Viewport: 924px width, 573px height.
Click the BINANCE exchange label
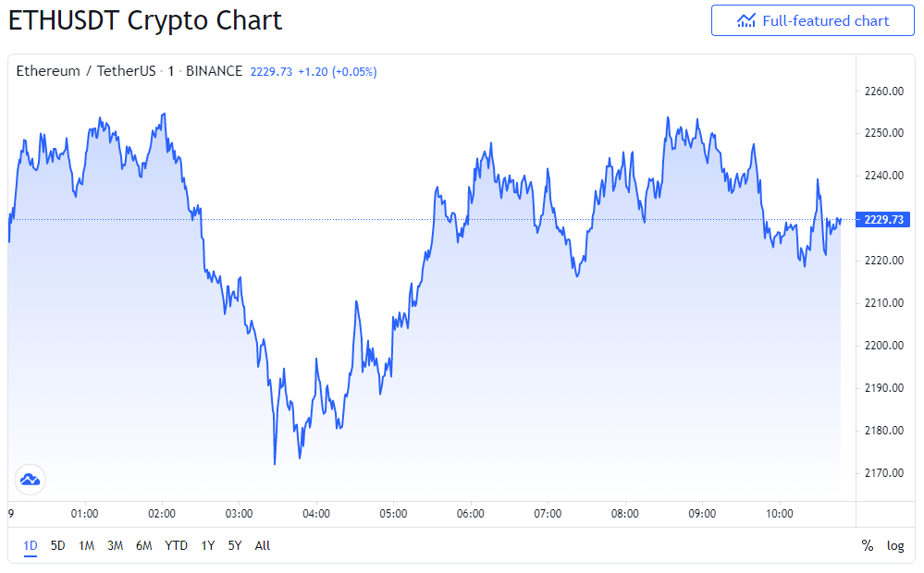(214, 71)
